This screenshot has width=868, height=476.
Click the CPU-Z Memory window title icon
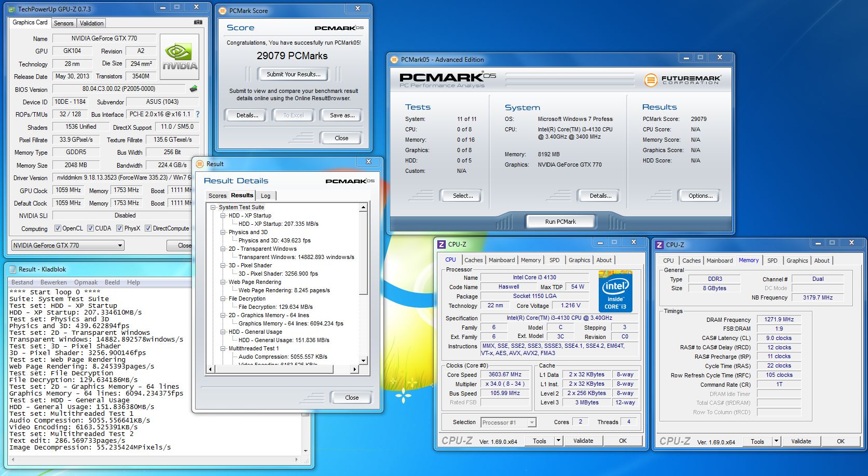[659, 244]
